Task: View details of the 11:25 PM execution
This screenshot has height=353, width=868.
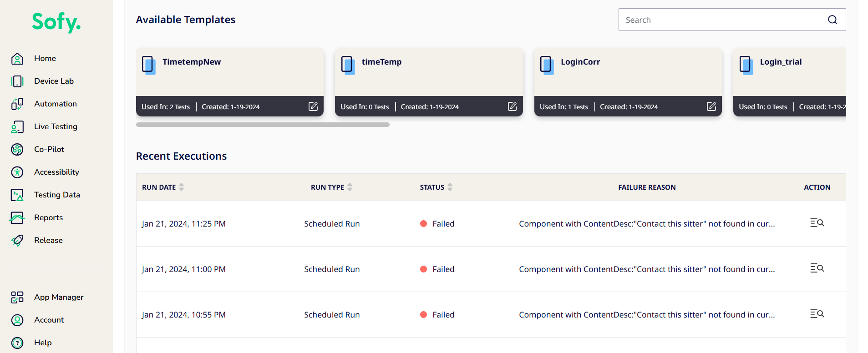Action: click(x=817, y=223)
